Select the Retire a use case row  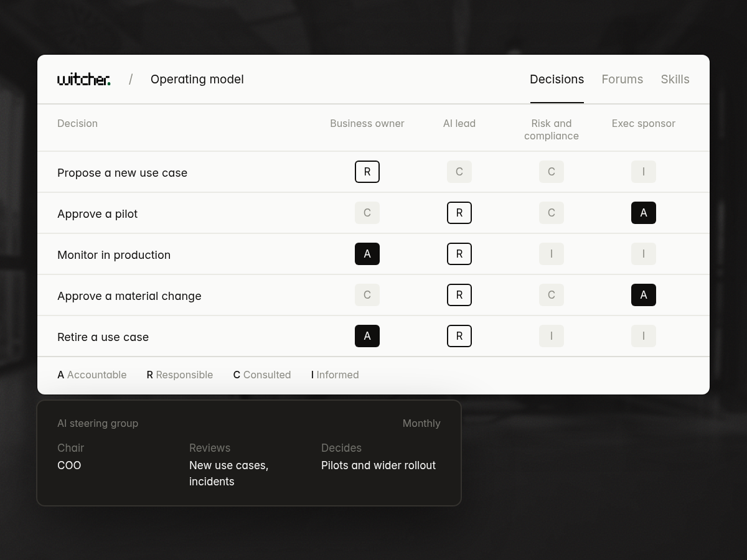click(x=374, y=337)
